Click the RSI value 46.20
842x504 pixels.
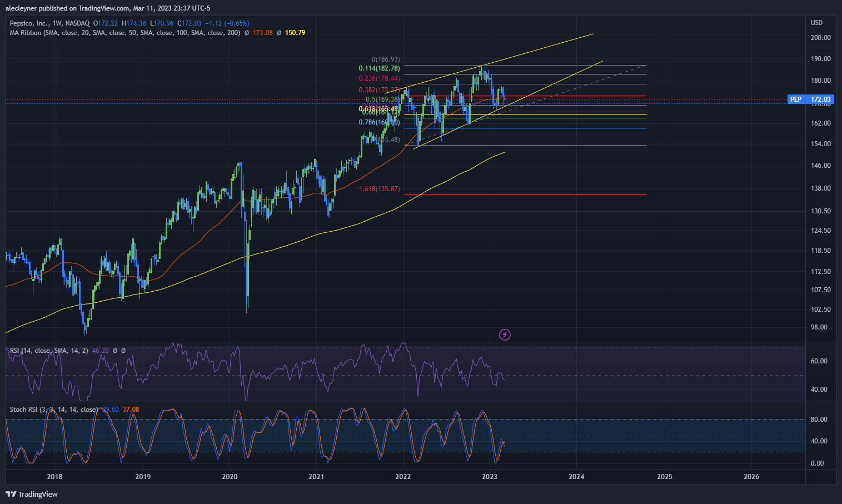pos(101,351)
